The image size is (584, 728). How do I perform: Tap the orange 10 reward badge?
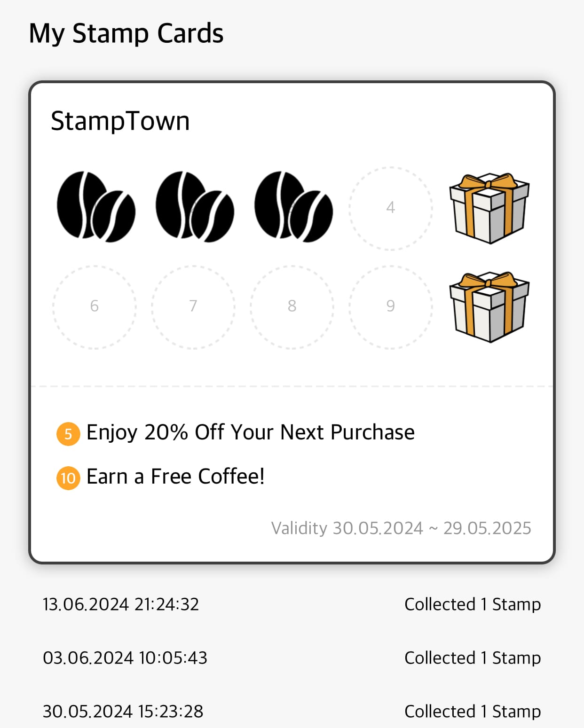pyautogui.click(x=68, y=478)
